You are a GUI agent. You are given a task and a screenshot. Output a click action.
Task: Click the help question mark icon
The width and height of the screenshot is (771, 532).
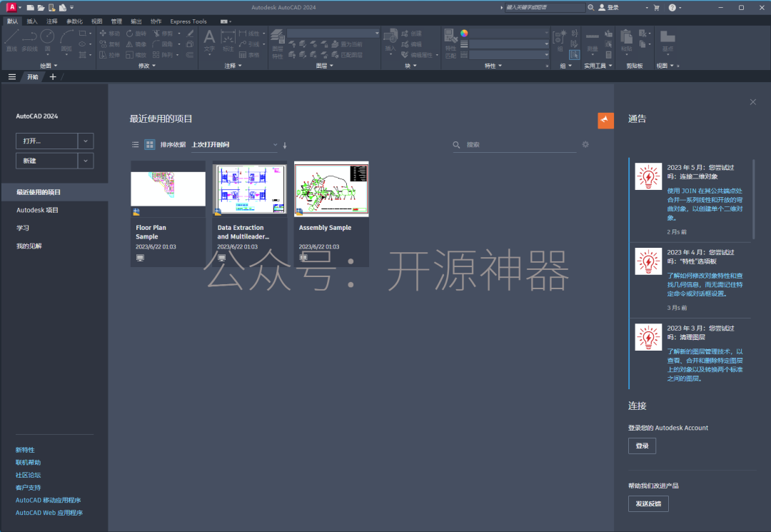tap(672, 7)
